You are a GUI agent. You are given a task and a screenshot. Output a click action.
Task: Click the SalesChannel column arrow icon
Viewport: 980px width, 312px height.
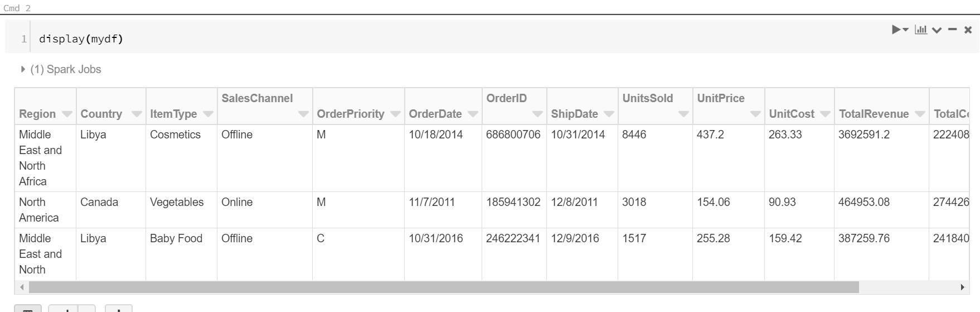pos(303,114)
